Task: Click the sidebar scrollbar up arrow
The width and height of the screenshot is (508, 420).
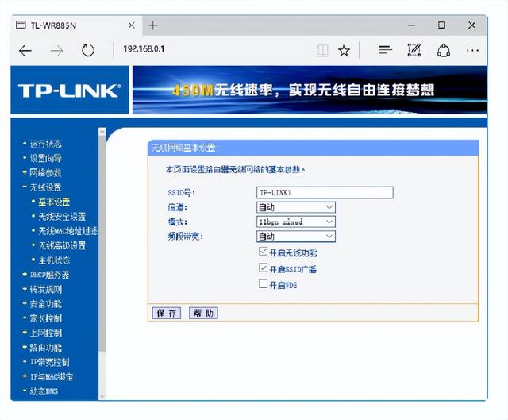Action: point(102,132)
